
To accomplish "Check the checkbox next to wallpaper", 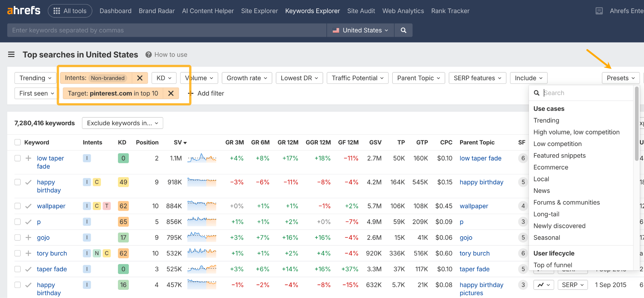I will point(17,206).
